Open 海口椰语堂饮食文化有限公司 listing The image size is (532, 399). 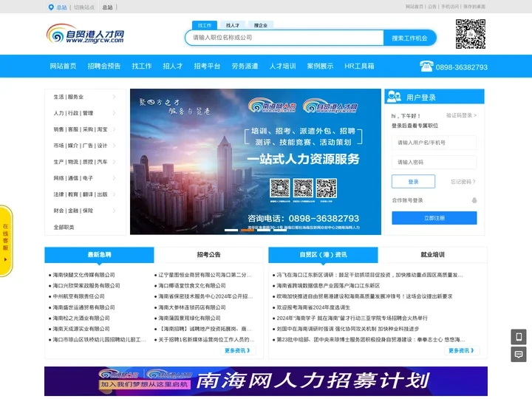click(x=192, y=286)
